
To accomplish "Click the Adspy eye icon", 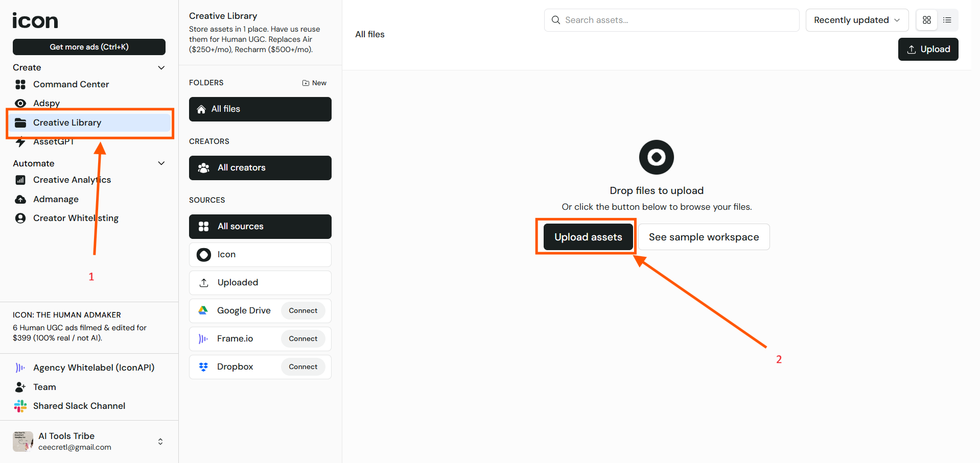I will pyautogui.click(x=20, y=103).
